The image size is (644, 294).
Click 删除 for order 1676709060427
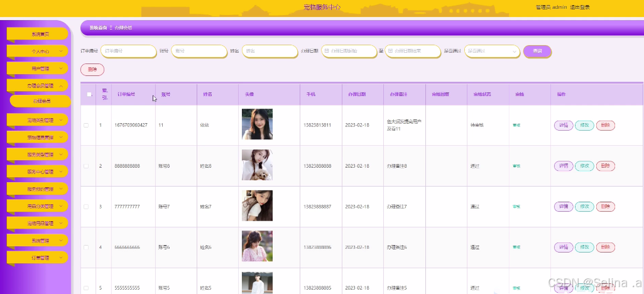pos(605,125)
